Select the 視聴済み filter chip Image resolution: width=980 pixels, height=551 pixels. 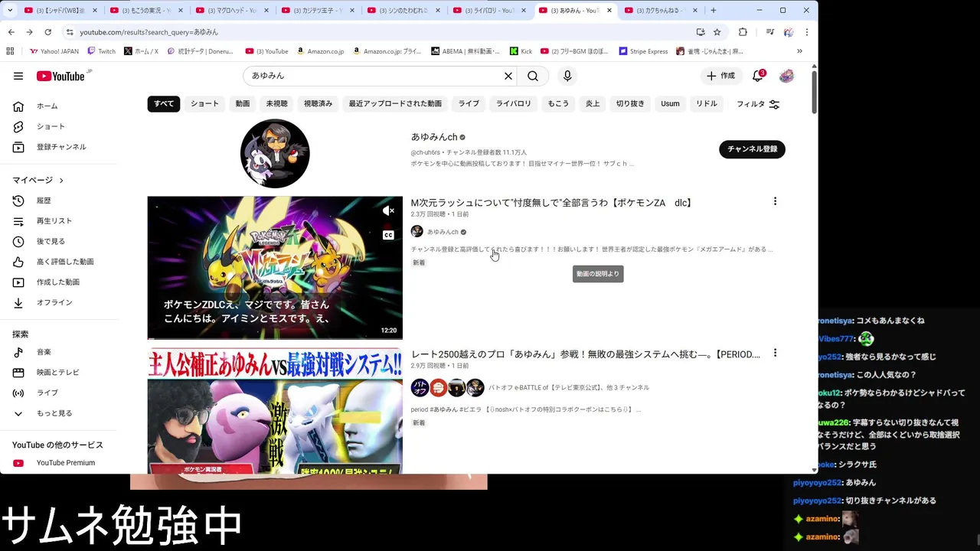click(318, 104)
